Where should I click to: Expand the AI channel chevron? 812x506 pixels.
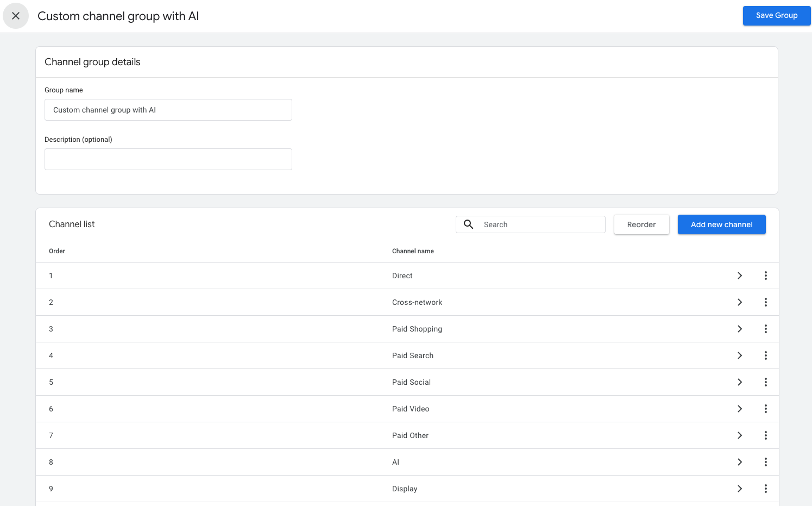click(740, 462)
